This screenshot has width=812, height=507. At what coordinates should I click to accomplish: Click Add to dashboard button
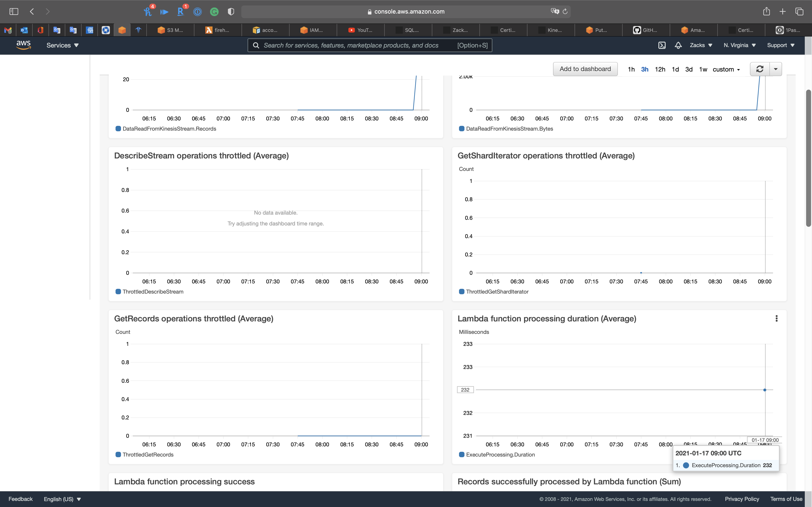[x=585, y=69]
